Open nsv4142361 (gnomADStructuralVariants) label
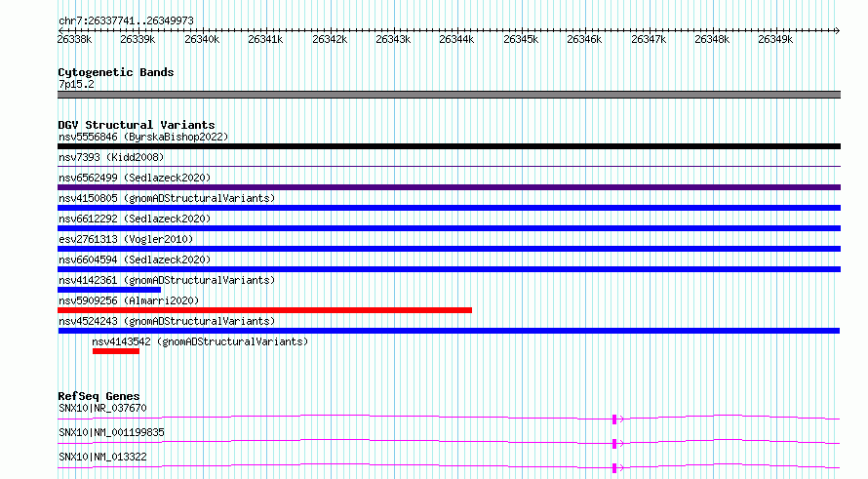The width and height of the screenshot is (868, 479). coord(167,280)
